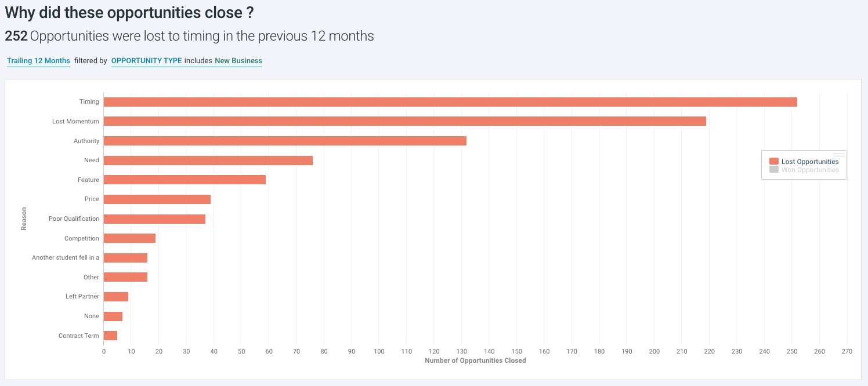This screenshot has width=868, height=386.
Task: Click the Another student fell in a bar
Action: [x=125, y=258]
